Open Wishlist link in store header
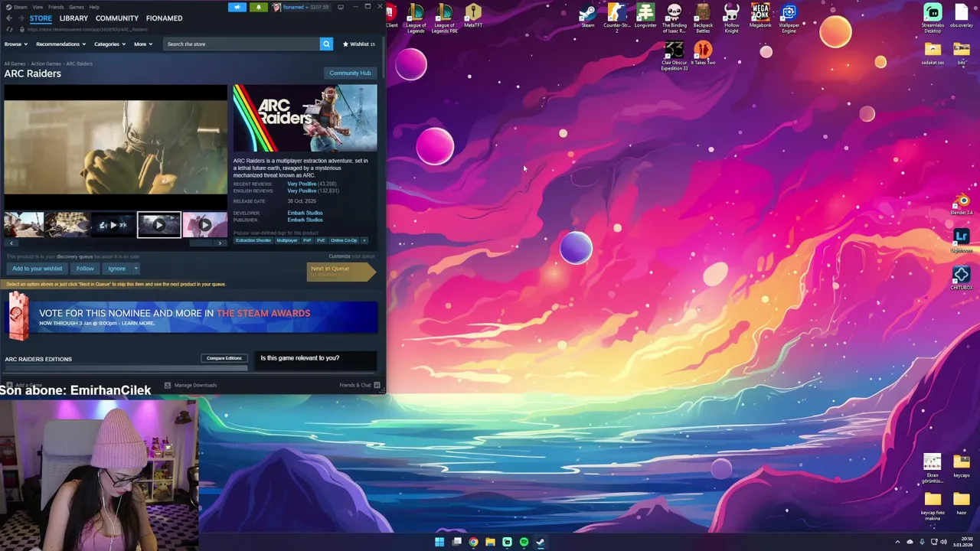Image resolution: width=980 pixels, height=551 pixels. coord(358,44)
